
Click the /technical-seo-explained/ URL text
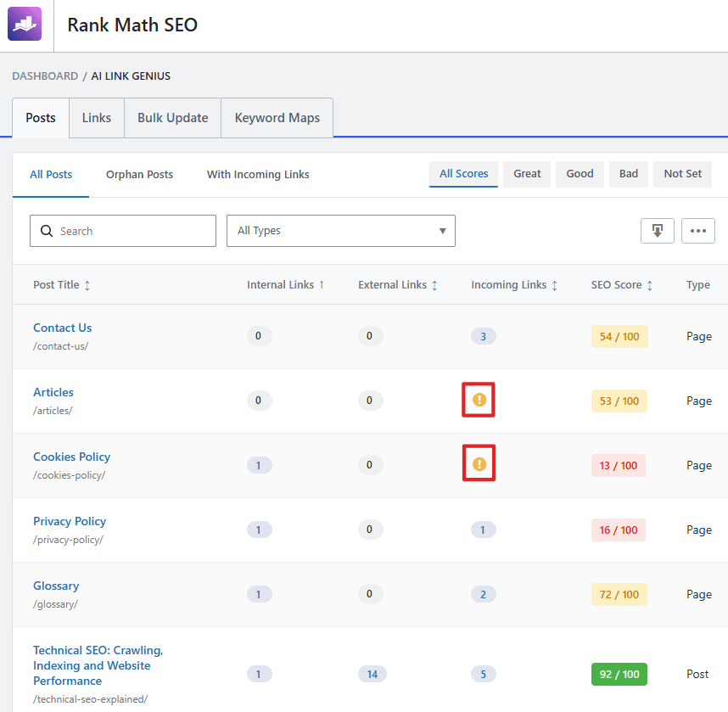point(91,699)
